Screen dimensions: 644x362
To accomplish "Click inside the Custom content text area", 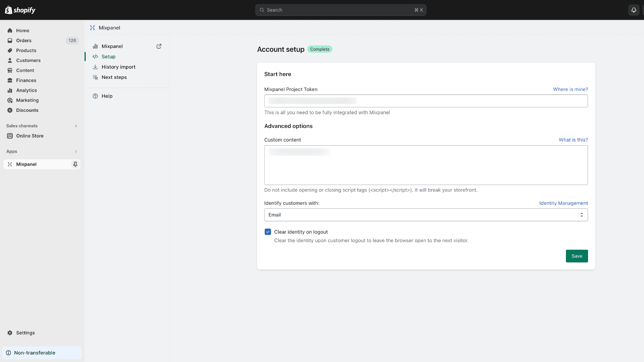I will [x=426, y=165].
